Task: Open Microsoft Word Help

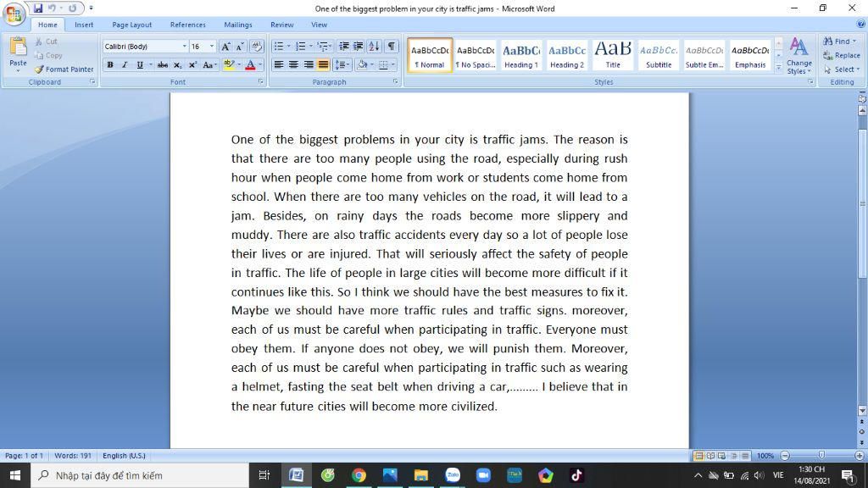Action: pos(861,24)
